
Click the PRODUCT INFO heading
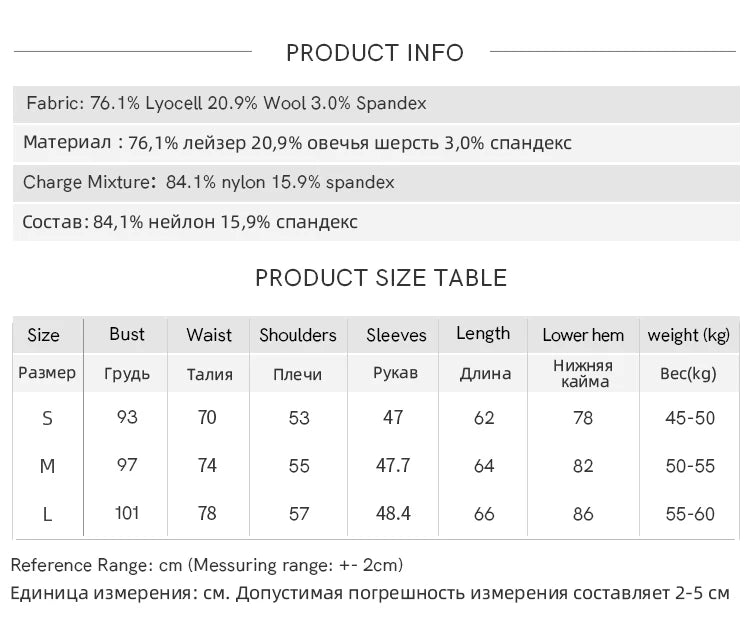tap(375, 53)
